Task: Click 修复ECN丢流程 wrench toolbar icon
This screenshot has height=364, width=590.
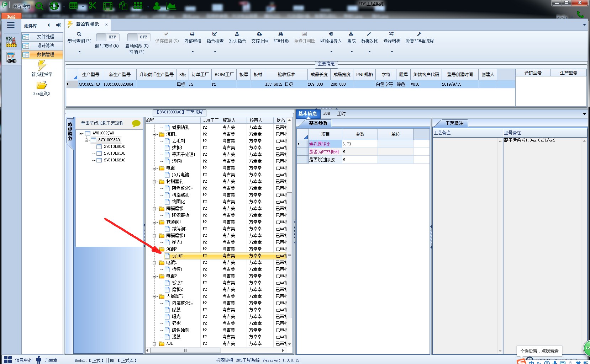Action: [419, 34]
